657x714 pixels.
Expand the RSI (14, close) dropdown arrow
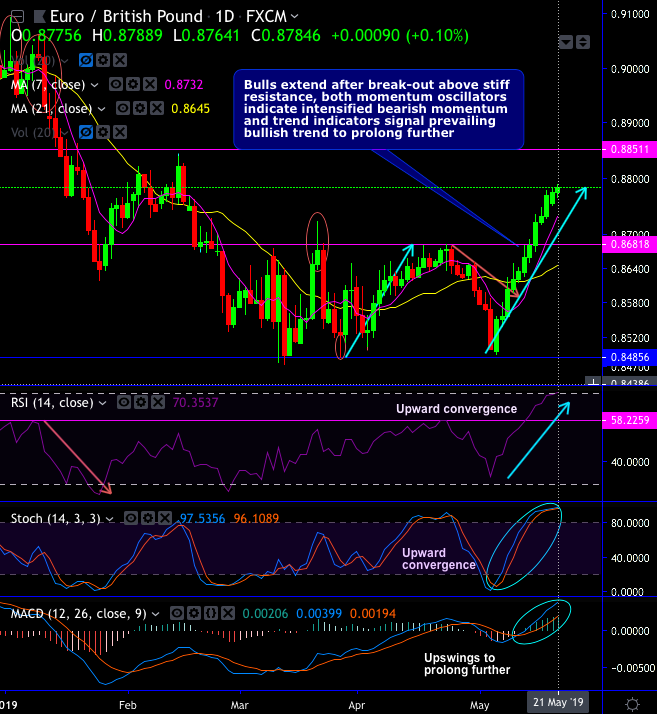coord(103,403)
